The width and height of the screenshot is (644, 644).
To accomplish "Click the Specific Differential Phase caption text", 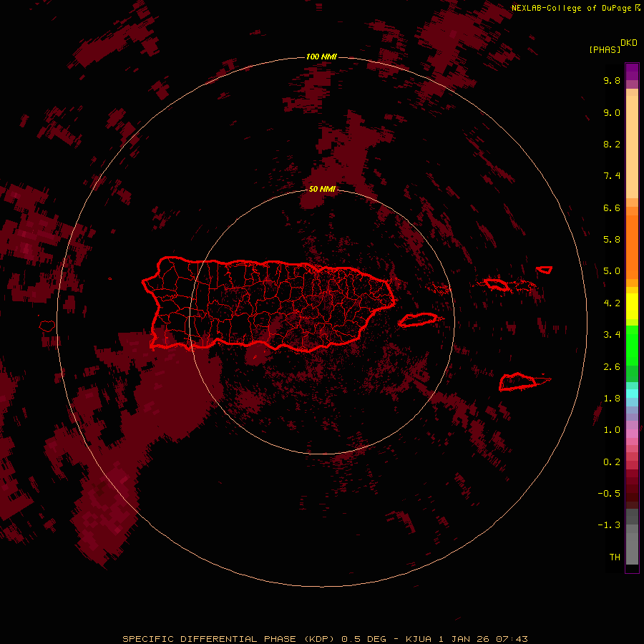I will click(x=325, y=639).
